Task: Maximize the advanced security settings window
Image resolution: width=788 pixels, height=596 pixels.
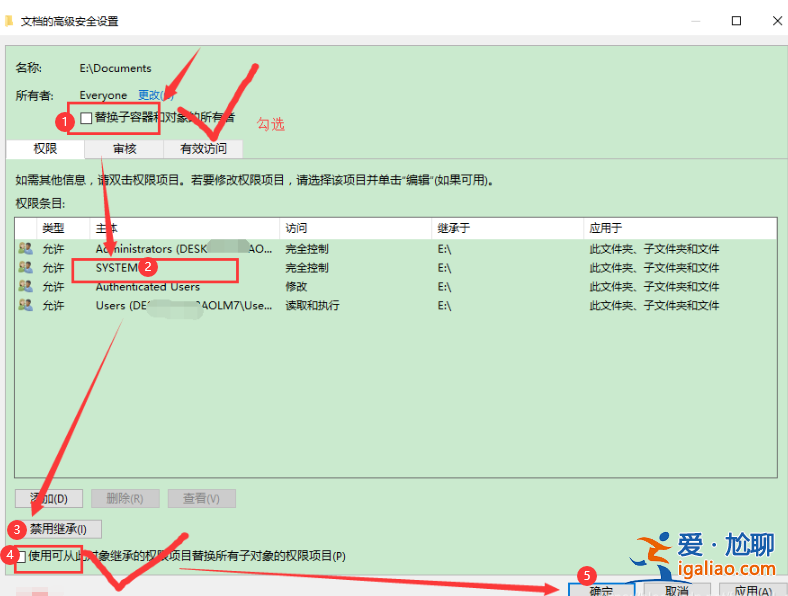Action: click(736, 21)
